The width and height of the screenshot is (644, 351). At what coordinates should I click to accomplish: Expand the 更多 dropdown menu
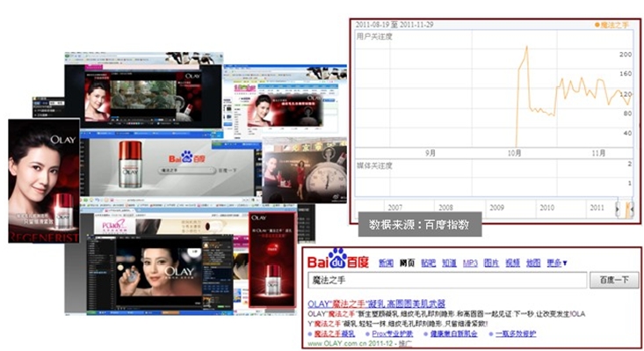[x=557, y=263]
